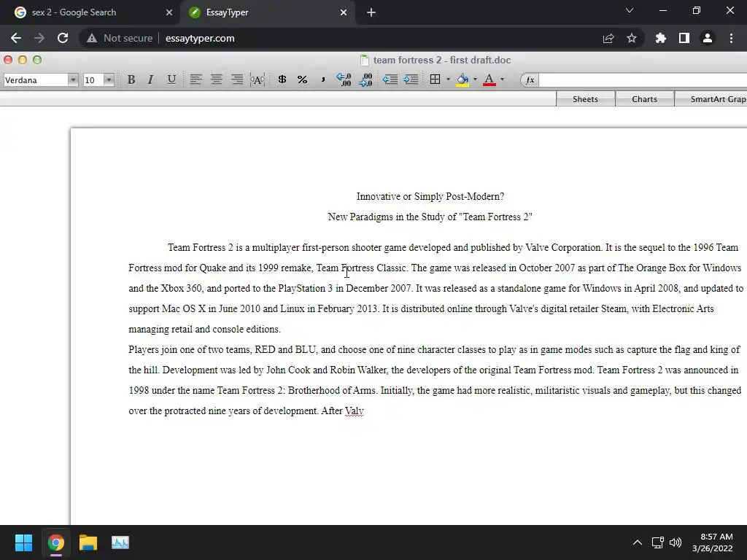Open the font size dropdown arrow
Viewport: 747px width, 560px height.
(109, 79)
